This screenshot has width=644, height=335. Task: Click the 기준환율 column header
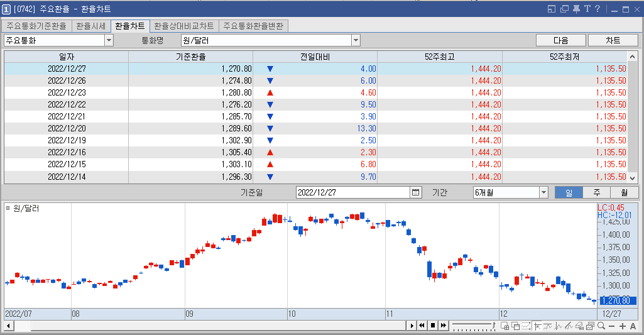click(x=190, y=57)
